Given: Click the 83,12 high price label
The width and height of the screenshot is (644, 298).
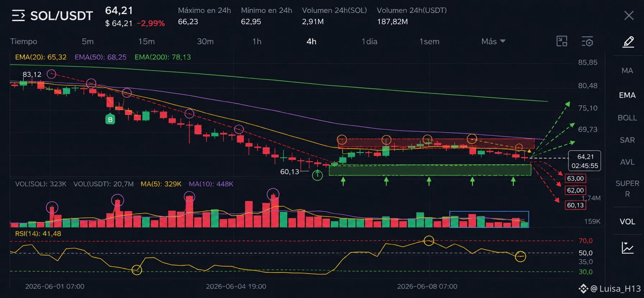Looking at the screenshot, I should (x=32, y=74).
